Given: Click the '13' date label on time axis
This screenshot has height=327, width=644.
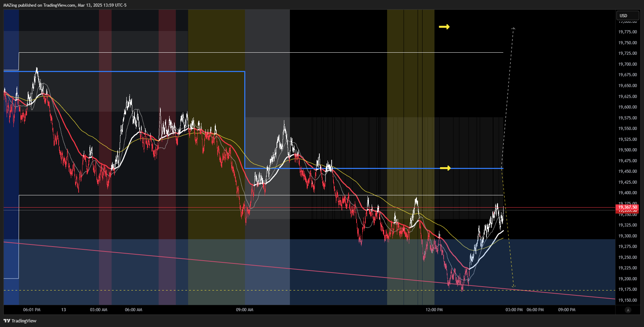Looking at the screenshot, I should (64, 310).
